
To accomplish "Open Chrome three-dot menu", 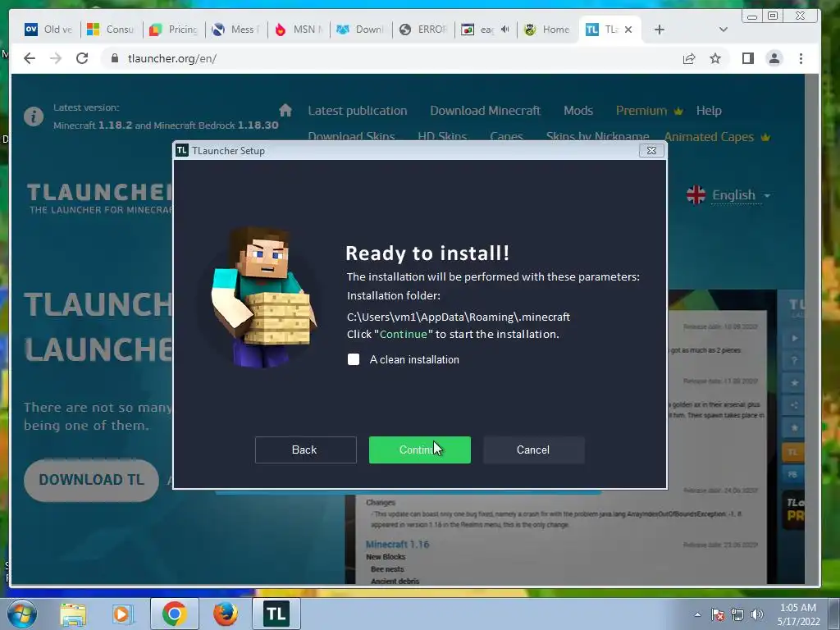I will (801, 58).
